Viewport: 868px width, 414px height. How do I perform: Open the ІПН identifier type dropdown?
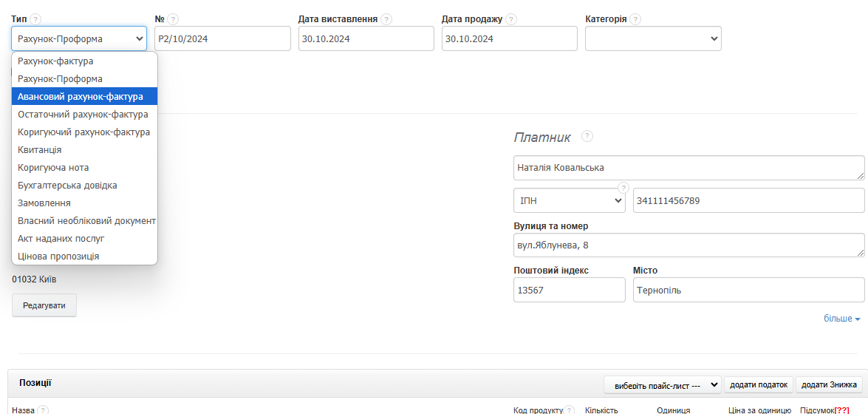point(570,200)
